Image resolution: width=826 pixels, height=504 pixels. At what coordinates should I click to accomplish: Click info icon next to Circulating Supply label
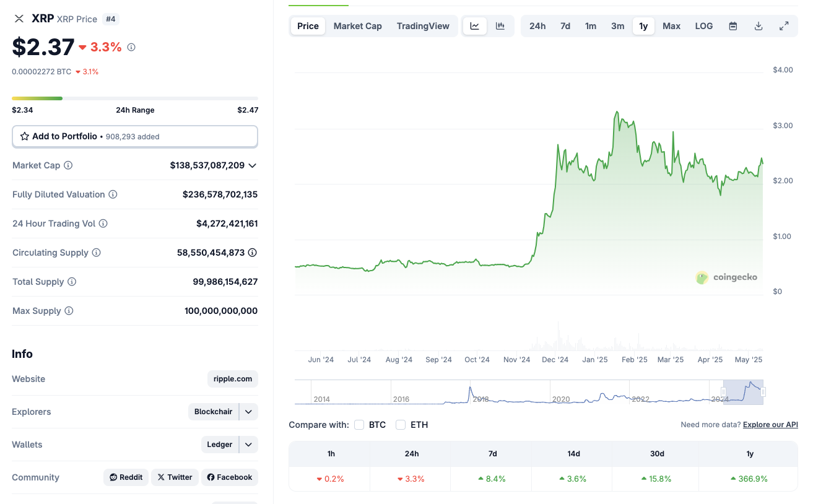point(96,253)
